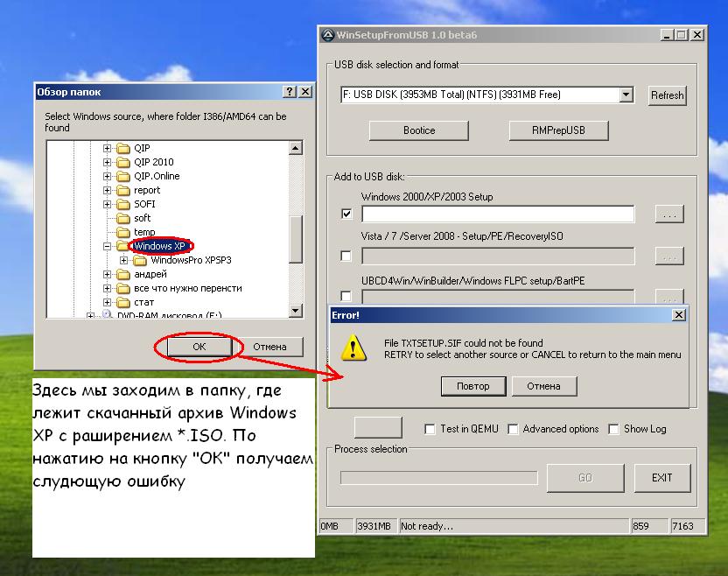The width and height of the screenshot is (728, 576).
Task: Enable the Test in QEMU checkbox
Action: (x=430, y=429)
